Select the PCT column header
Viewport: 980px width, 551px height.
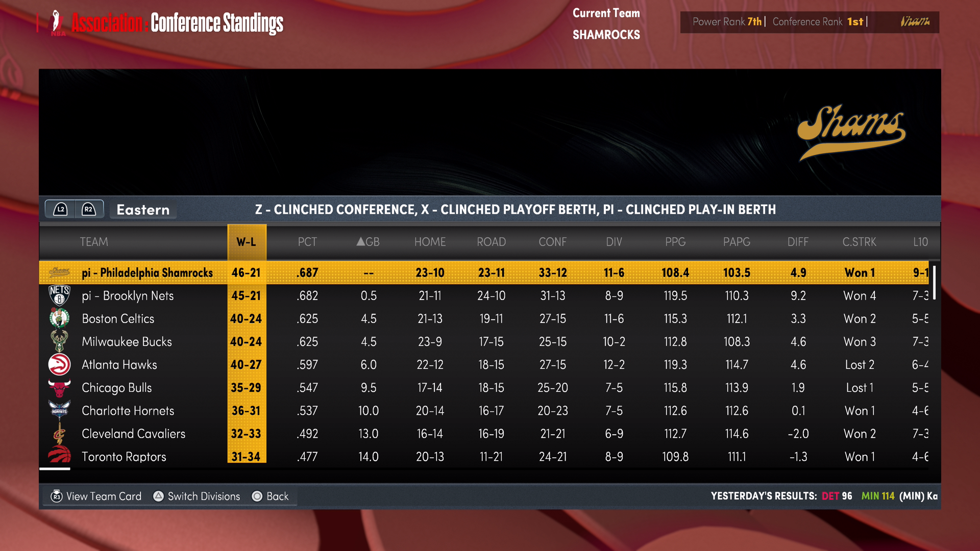click(x=307, y=242)
